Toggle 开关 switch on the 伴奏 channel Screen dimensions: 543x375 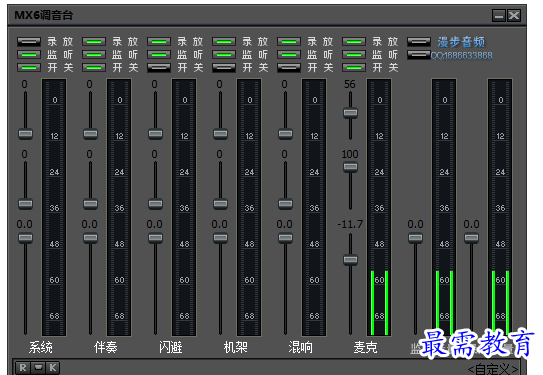94,68
